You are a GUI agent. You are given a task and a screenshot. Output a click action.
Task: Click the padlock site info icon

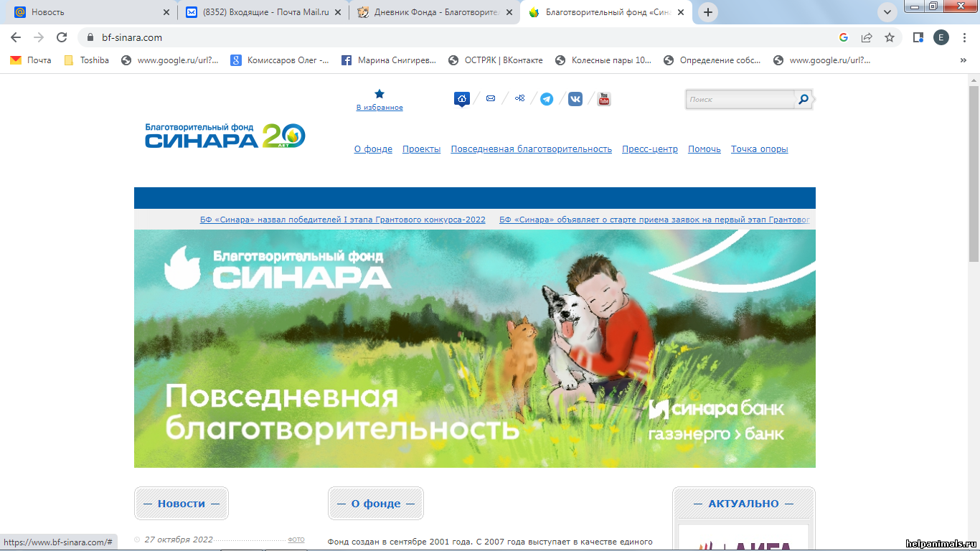tap(91, 37)
